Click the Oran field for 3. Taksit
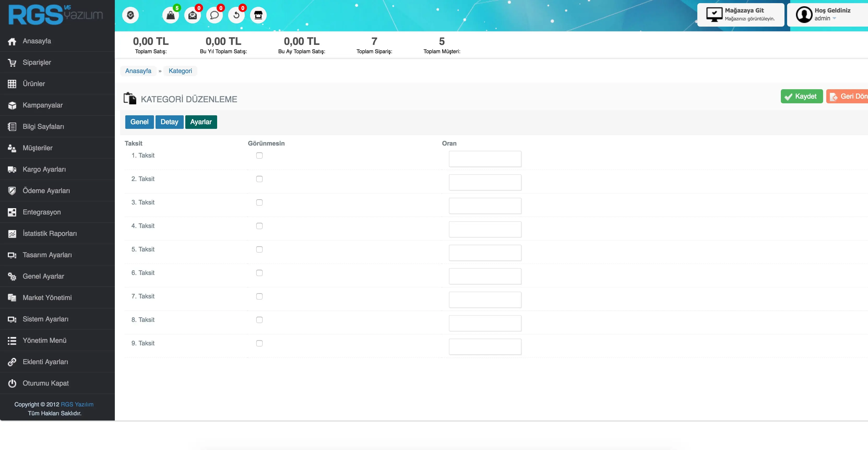This screenshot has height=450, width=868. click(x=485, y=206)
